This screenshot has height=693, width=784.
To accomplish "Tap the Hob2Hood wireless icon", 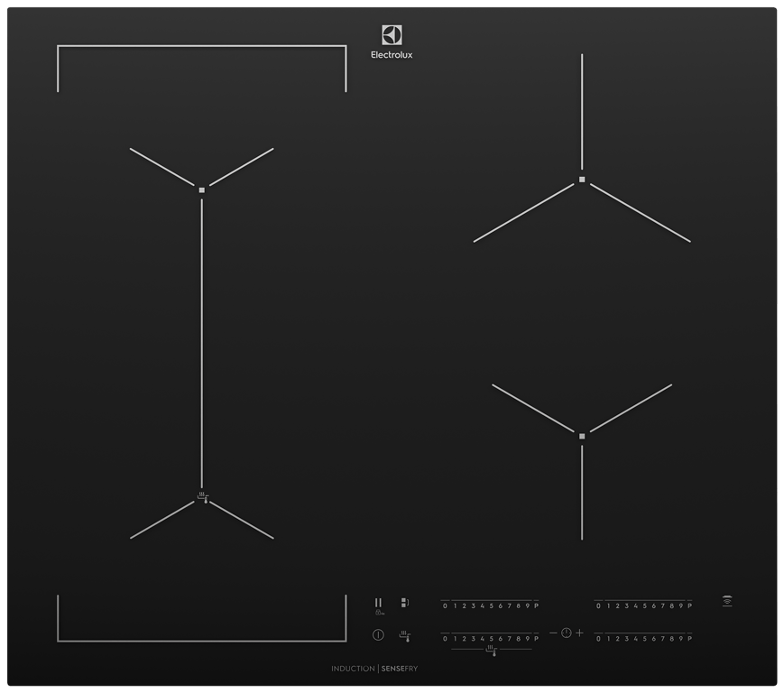I will 726,601.
